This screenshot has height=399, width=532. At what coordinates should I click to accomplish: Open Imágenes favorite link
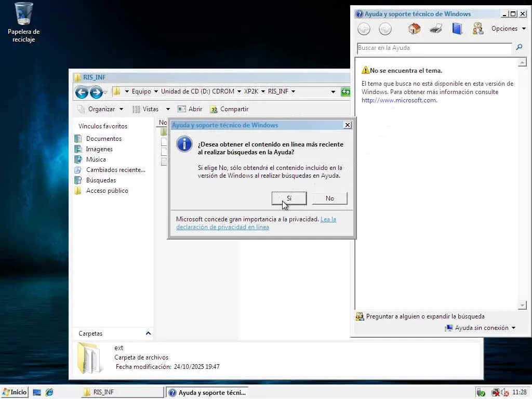[94, 149]
